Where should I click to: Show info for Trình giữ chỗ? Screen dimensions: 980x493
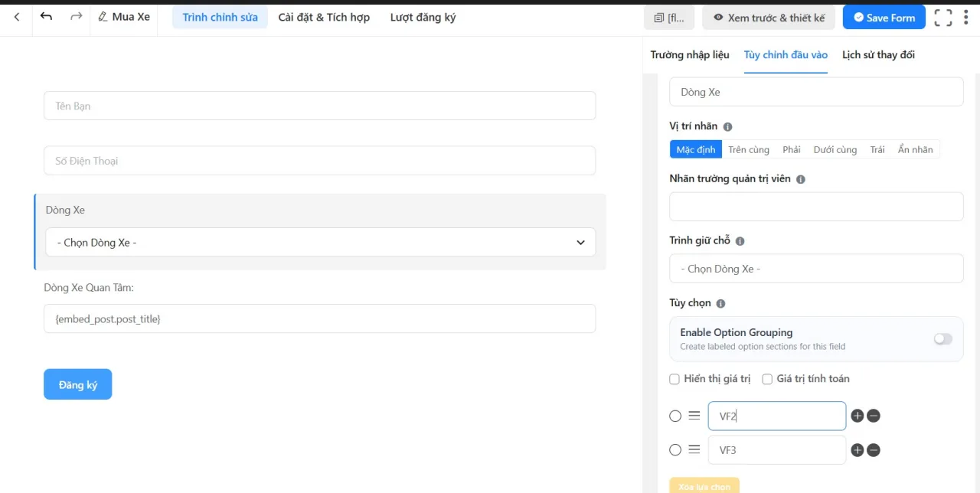coord(740,241)
